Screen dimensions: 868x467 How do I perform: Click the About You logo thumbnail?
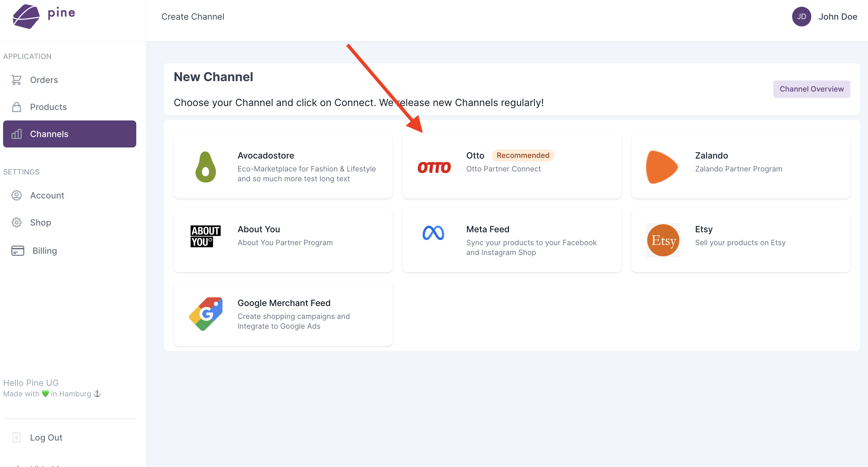click(206, 236)
